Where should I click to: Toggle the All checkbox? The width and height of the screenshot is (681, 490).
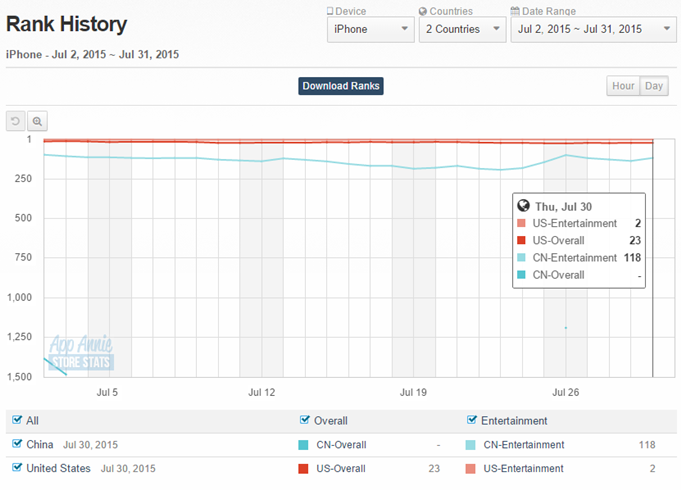pos(17,421)
